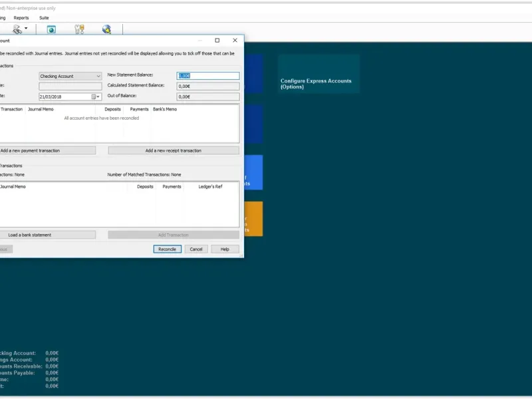Click the Out of Balance field
Image resolution: width=532 pixels, height=399 pixels.
208,96
